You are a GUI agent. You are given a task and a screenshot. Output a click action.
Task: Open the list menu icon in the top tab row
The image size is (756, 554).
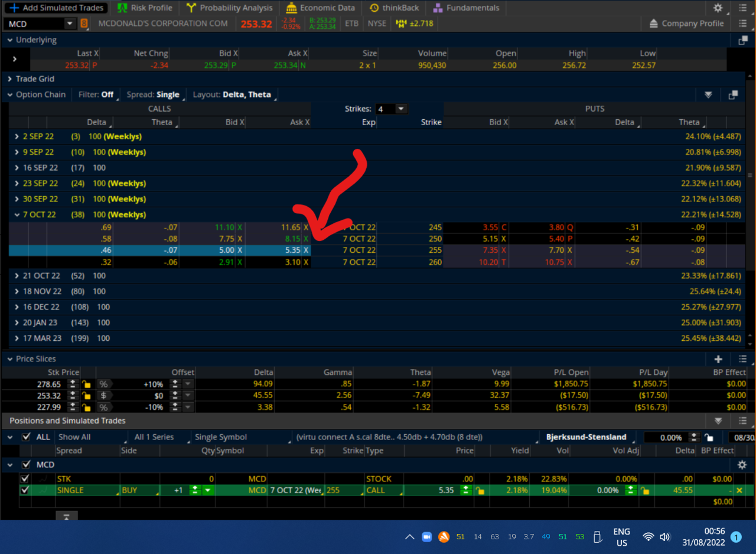(x=743, y=8)
